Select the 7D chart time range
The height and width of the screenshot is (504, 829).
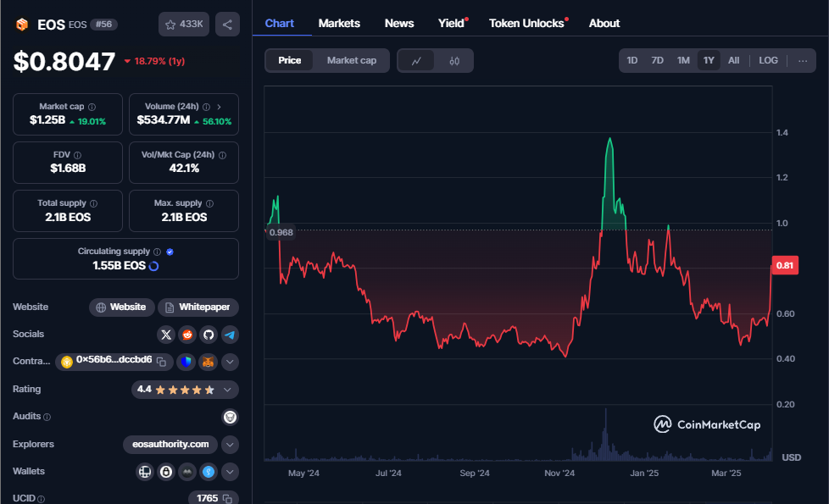657,60
